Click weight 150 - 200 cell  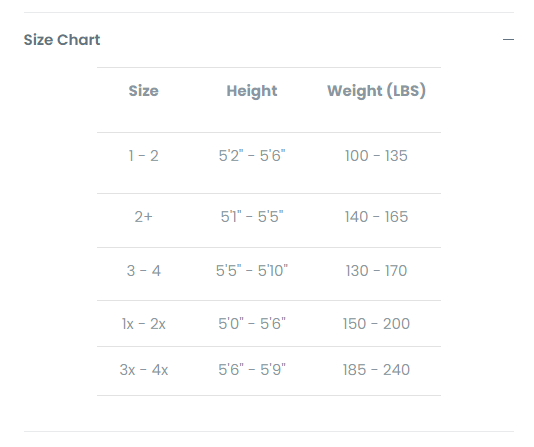point(376,324)
